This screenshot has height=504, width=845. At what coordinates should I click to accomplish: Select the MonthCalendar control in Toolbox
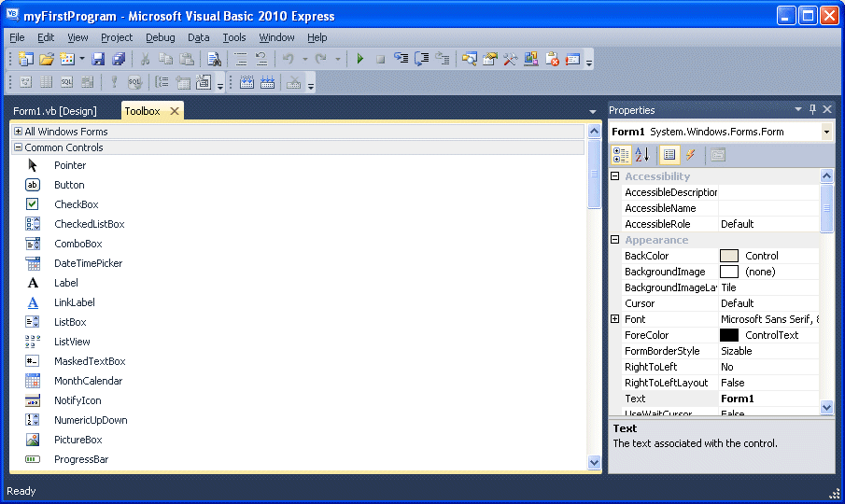coord(89,381)
